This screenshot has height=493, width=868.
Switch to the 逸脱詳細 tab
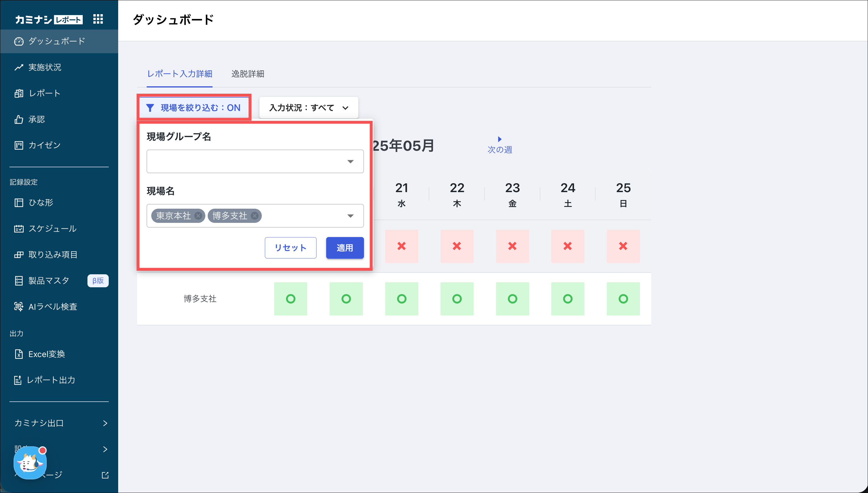pyautogui.click(x=247, y=74)
